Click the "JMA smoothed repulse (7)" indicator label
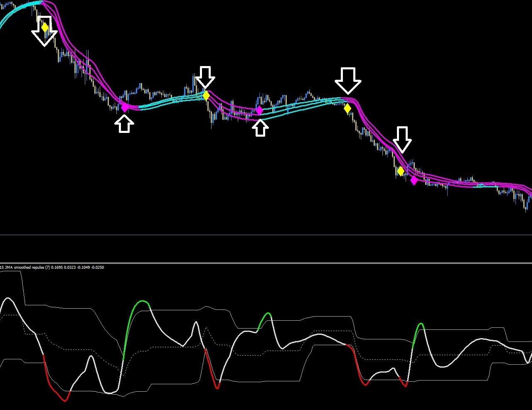The height and width of the screenshot is (410, 532). point(27,268)
